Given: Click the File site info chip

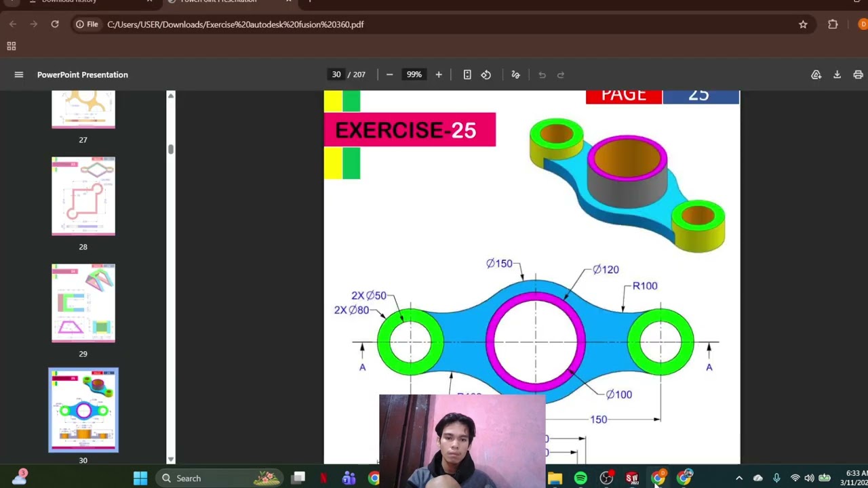Looking at the screenshot, I should (87, 24).
